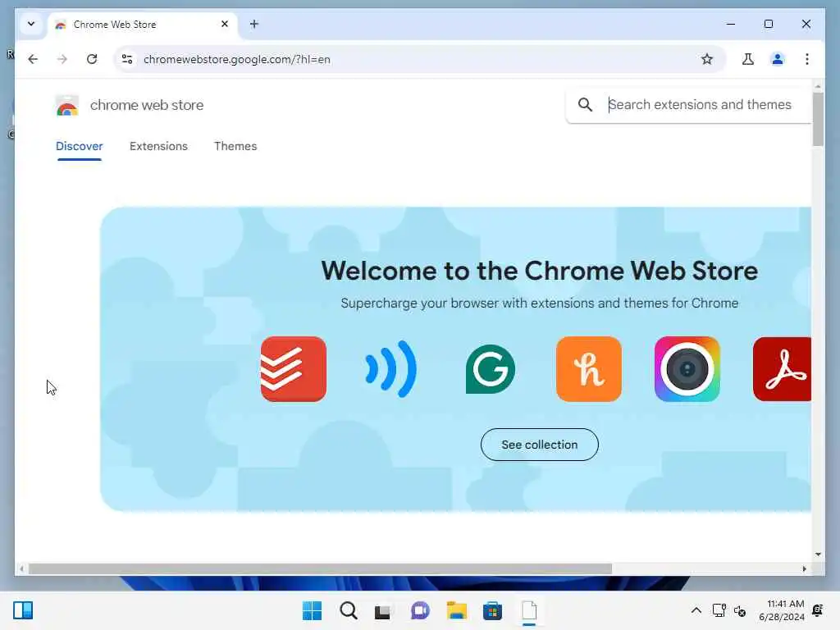840x630 pixels.
Task: Click the browser forward arrow
Action: tap(62, 59)
